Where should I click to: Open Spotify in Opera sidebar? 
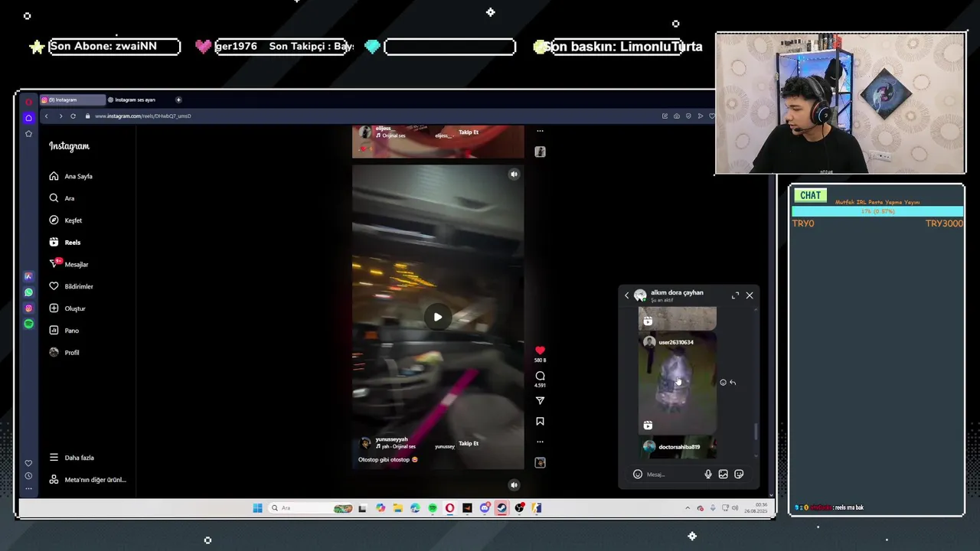pos(28,324)
